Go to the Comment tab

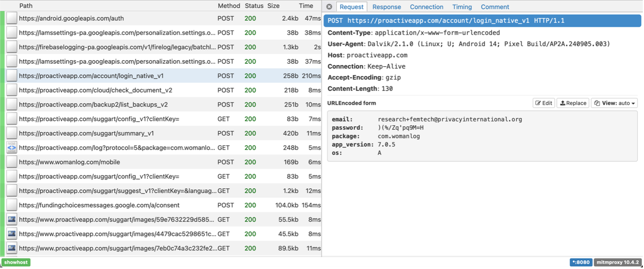(x=495, y=7)
